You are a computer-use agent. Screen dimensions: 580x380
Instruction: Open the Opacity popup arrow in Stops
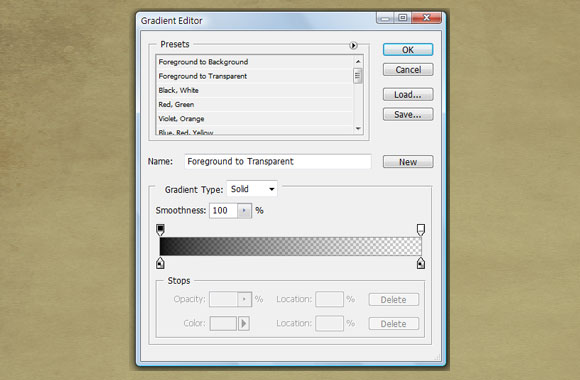click(244, 299)
